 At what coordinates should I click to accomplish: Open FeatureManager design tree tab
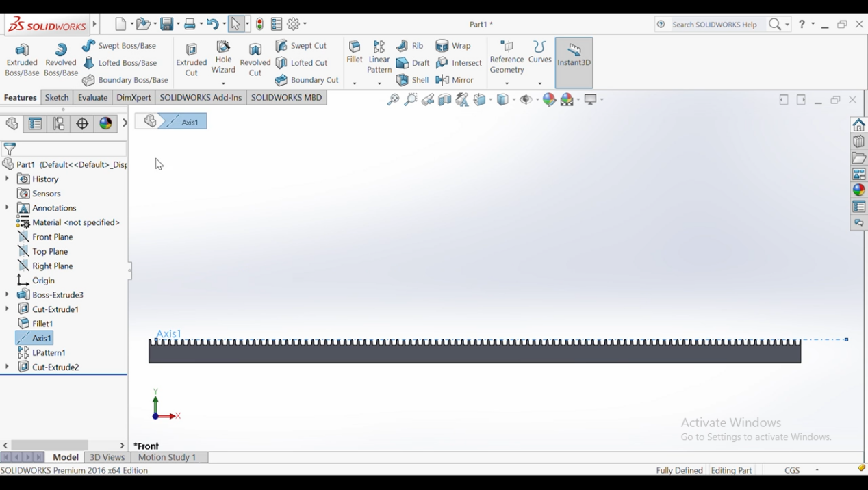tap(12, 124)
